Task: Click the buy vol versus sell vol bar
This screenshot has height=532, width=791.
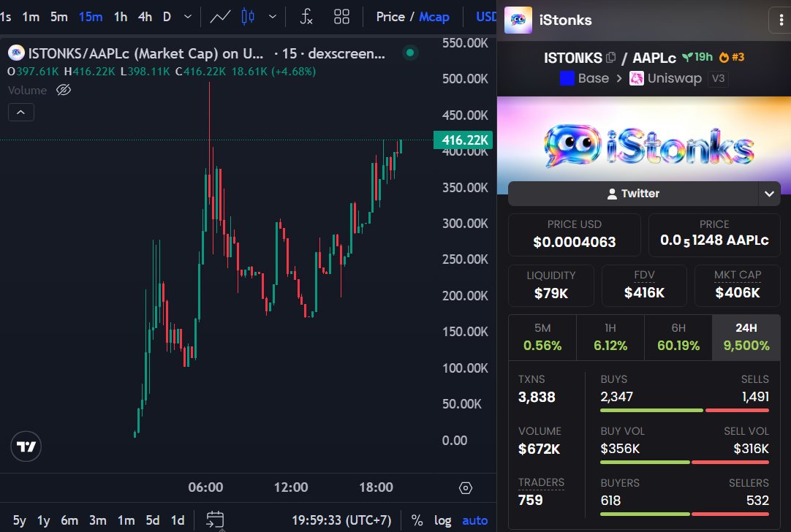Action: pyautogui.click(x=684, y=462)
